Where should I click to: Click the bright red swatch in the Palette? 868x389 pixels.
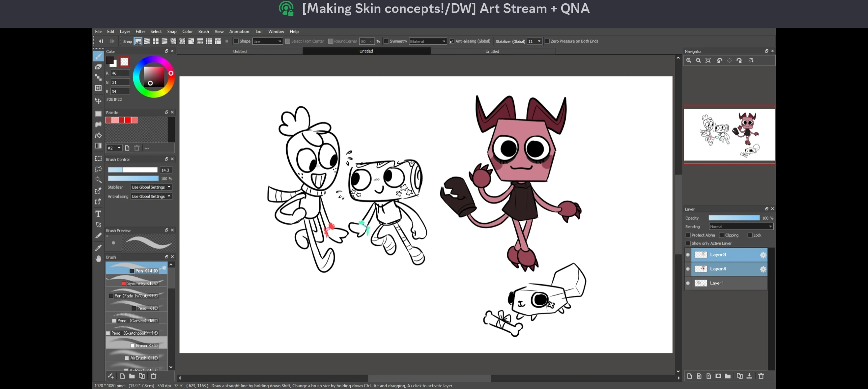click(x=127, y=120)
